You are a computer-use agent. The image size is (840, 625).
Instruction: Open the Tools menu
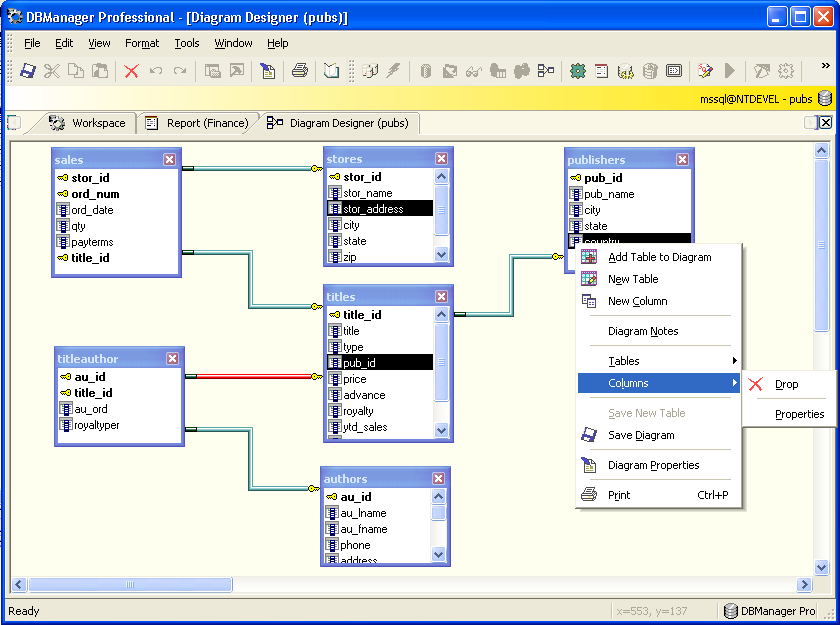[x=187, y=43]
